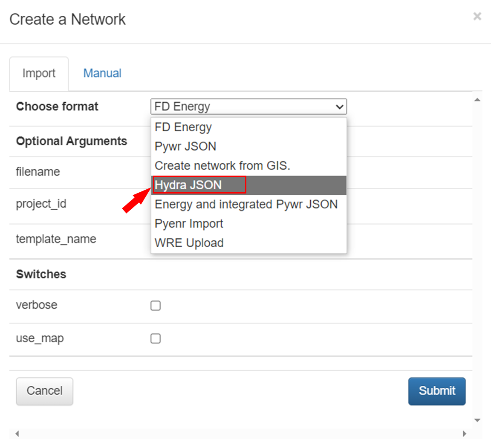The height and width of the screenshot is (448, 491).
Task: Choose Pyenr Import option
Action: pyautogui.click(x=189, y=223)
